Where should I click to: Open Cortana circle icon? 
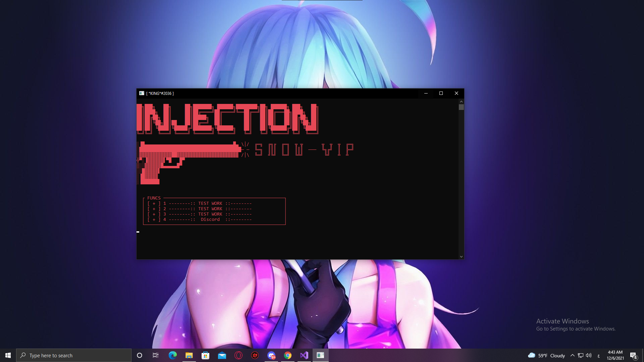click(x=140, y=355)
